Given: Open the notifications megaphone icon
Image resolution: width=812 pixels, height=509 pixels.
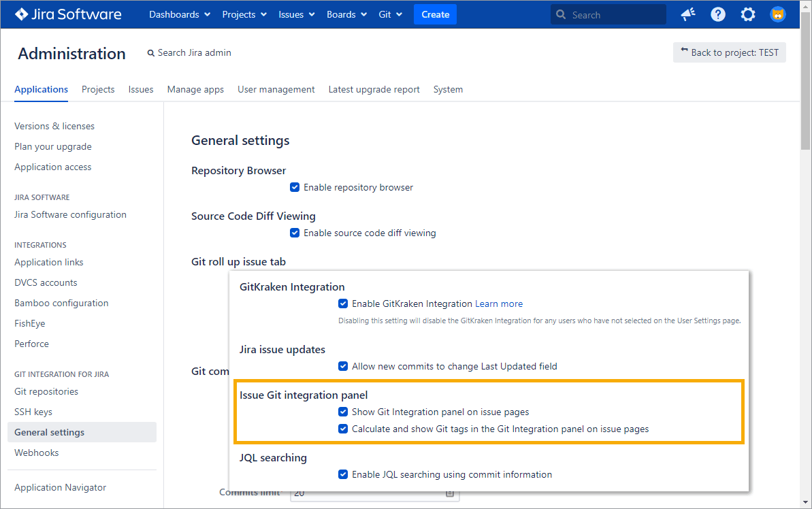Looking at the screenshot, I should coord(688,14).
